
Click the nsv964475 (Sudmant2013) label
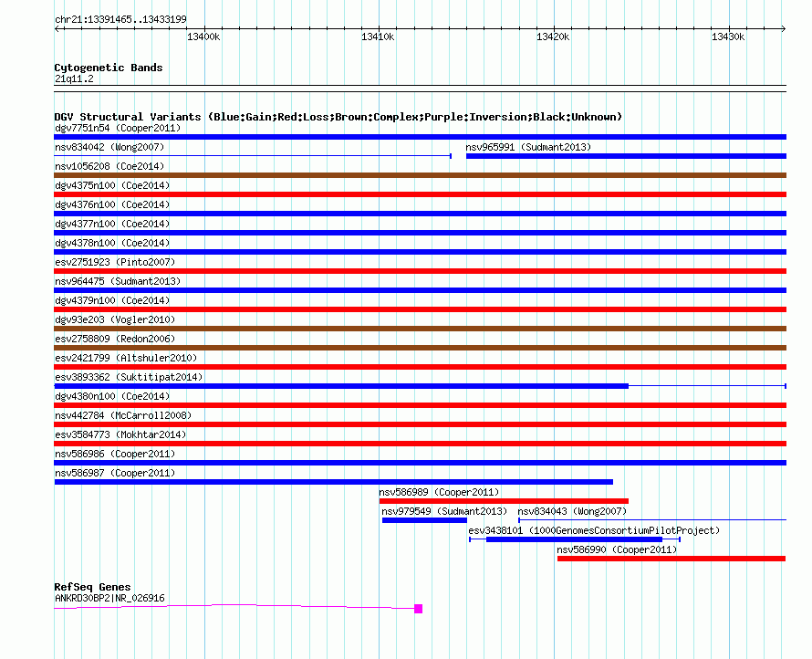pyautogui.click(x=118, y=281)
